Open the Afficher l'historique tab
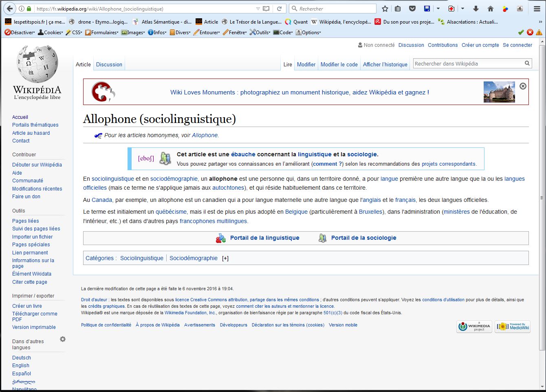The image size is (546, 392). point(385,64)
